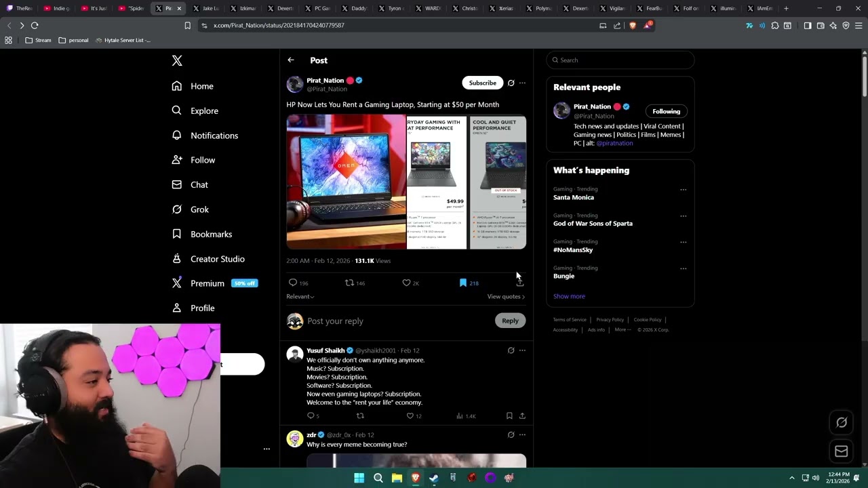Switch to the Jake Lu browser tab
This screenshot has width=868, height=488.
point(205,8)
